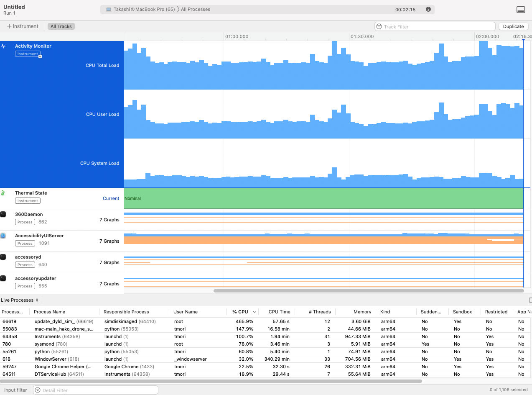Screen dimensions: 532x395
Task: Click the AccessibilityUIServer track icon
Action: pos(3,236)
